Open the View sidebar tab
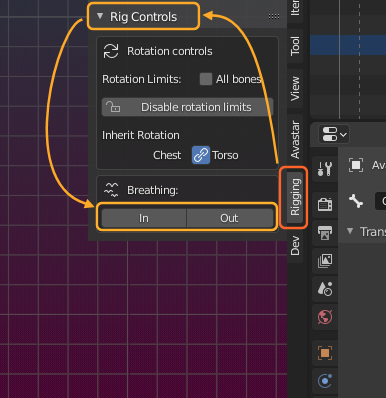 pos(295,88)
